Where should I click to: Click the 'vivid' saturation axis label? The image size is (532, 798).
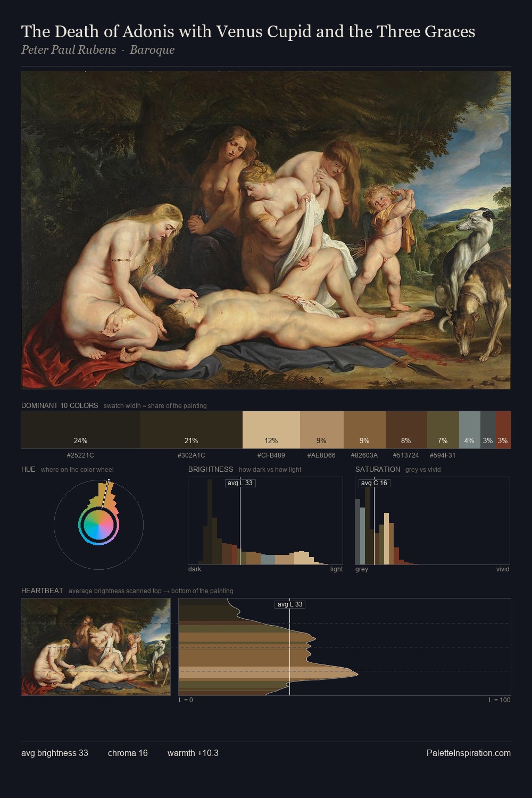pyautogui.click(x=503, y=569)
